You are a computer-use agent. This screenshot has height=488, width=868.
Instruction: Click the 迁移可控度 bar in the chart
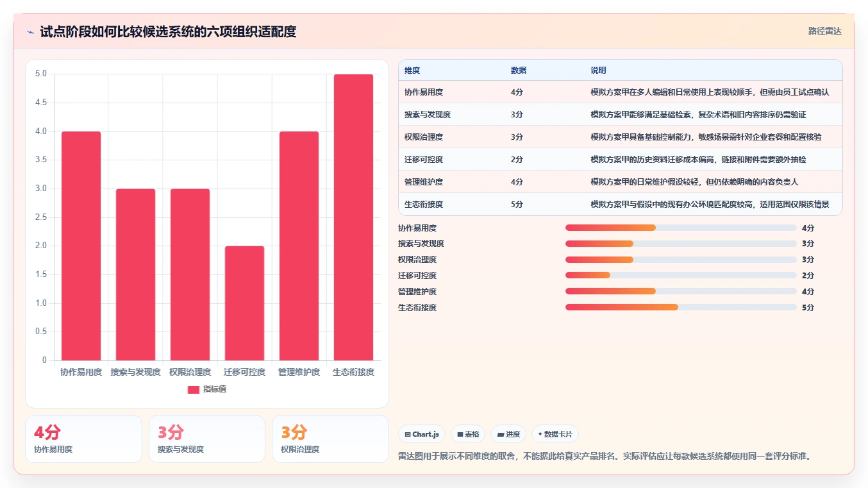[244, 303]
